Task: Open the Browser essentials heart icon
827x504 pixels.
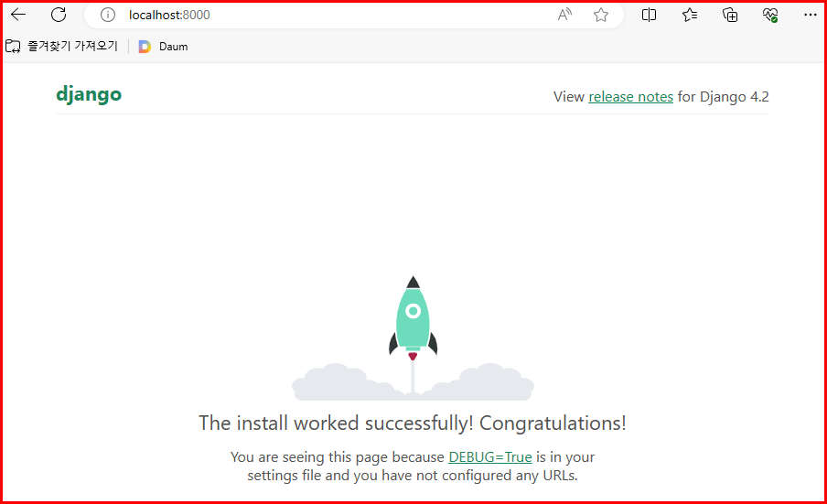Action: pos(770,15)
